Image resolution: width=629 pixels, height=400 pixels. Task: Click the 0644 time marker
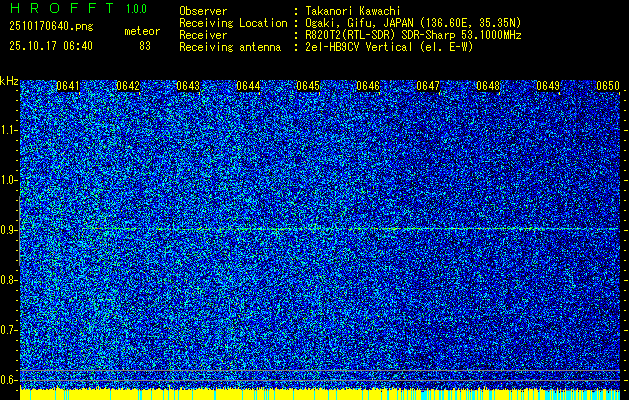click(x=248, y=86)
